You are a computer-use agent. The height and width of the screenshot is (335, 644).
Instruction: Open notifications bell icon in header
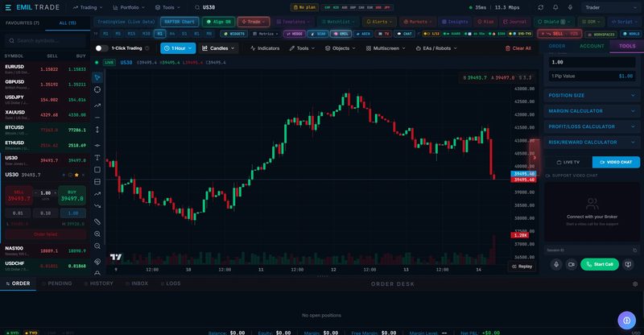click(x=555, y=7)
